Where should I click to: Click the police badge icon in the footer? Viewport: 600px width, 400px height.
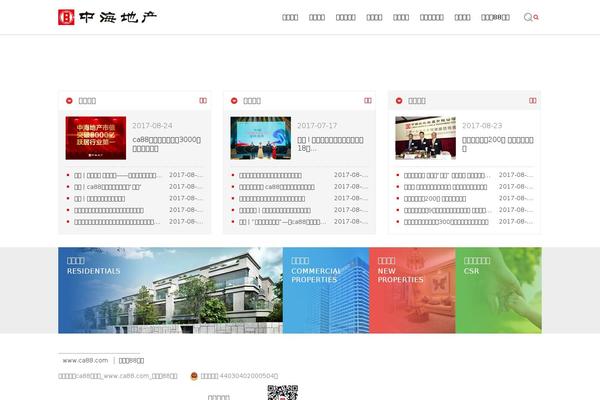(194, 376)
